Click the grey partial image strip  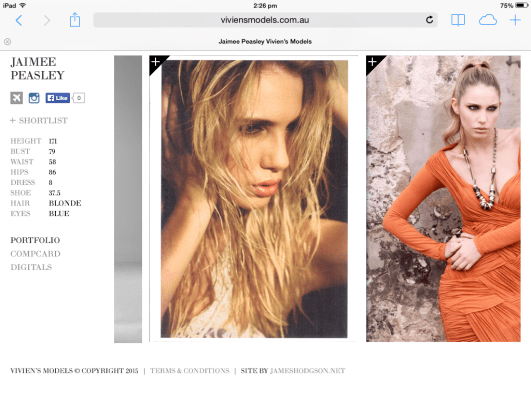pyautogui.click(x=128, y=199)
